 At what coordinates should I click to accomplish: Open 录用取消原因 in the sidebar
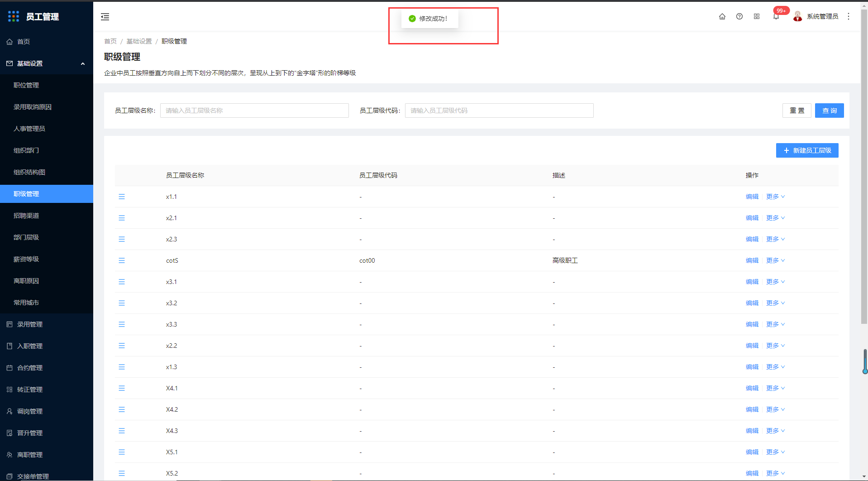(x=47, y=107)
